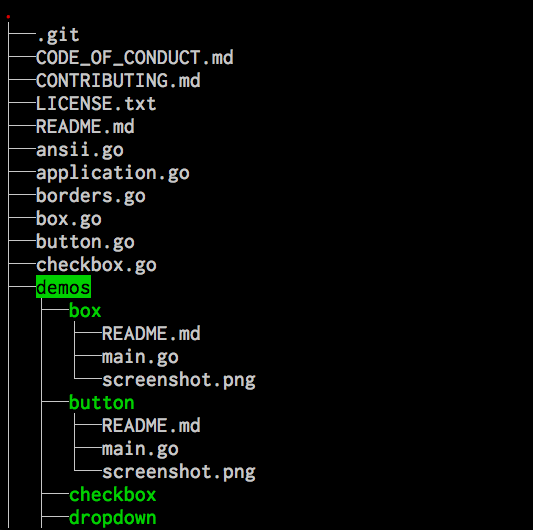Collapse the highlighted demos folder
Viewport: 533px width, 530px height.
point(64,287)
